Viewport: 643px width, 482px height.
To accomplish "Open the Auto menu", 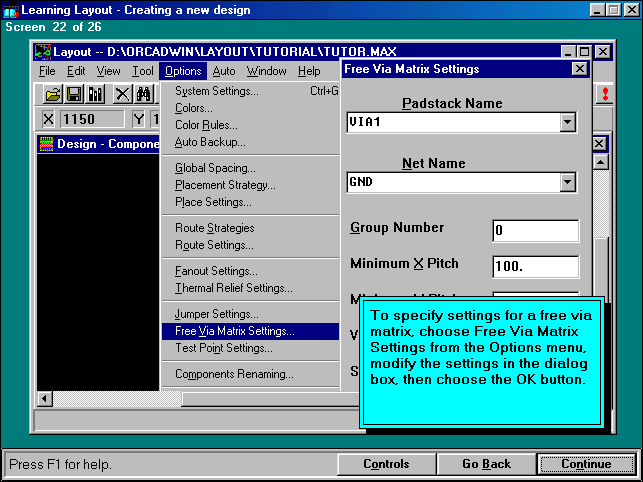I will click(x=224, y=71).
